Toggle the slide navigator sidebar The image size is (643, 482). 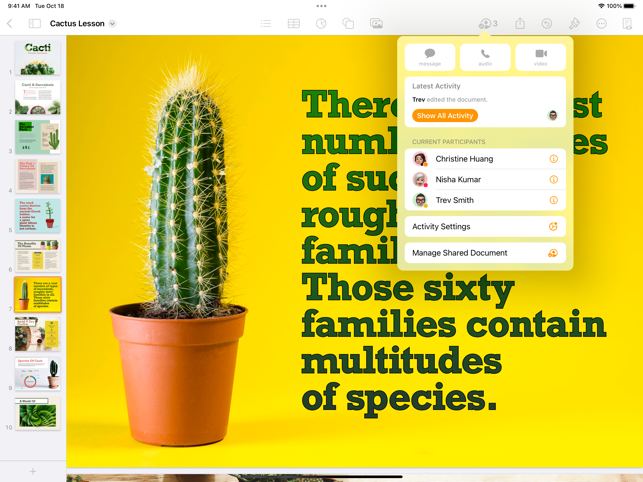point(35,23)
